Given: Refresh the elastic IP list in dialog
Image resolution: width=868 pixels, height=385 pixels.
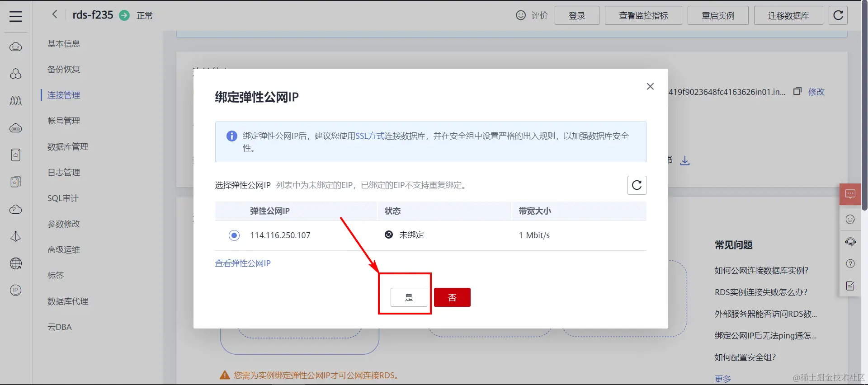Looking at the screenshot, I should (x=637, y=185).
